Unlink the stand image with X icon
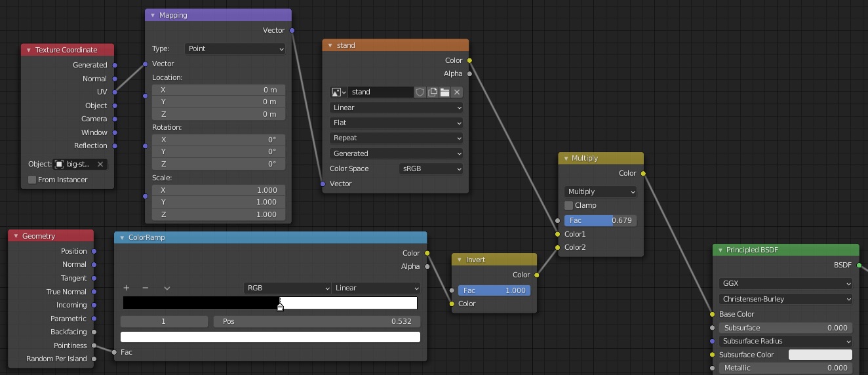Image resolution: width=868 pixels, height=375 pixels. coord(457,92)
